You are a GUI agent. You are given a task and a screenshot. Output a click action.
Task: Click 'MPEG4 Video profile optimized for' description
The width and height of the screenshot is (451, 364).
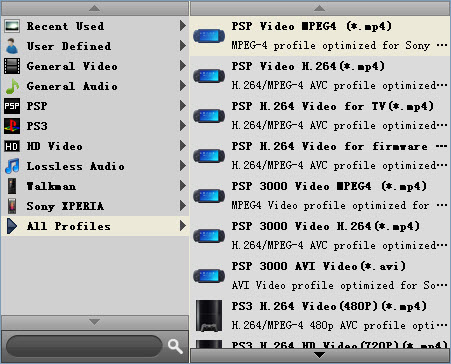click(x=330, y=205)
